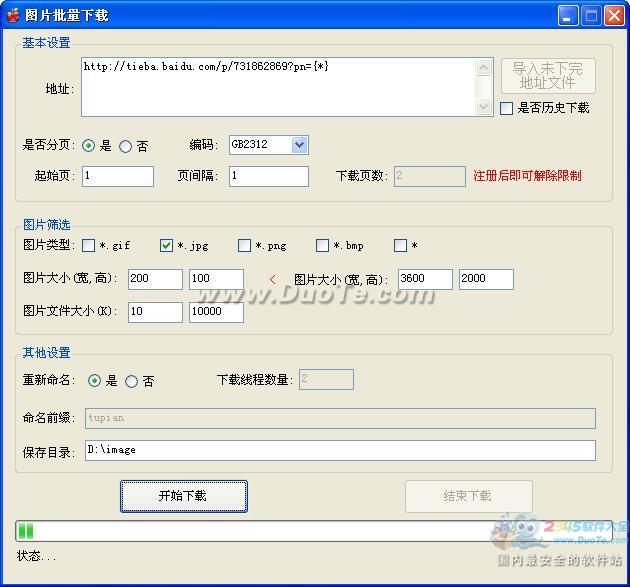Click maximum image height field showing 2000
This screenshot has width=630, height=587.
click(x=486, y=279)
